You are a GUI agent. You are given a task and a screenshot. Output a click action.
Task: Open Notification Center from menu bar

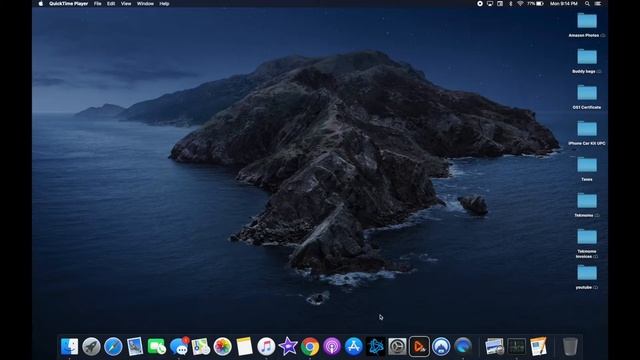(598, 4)
